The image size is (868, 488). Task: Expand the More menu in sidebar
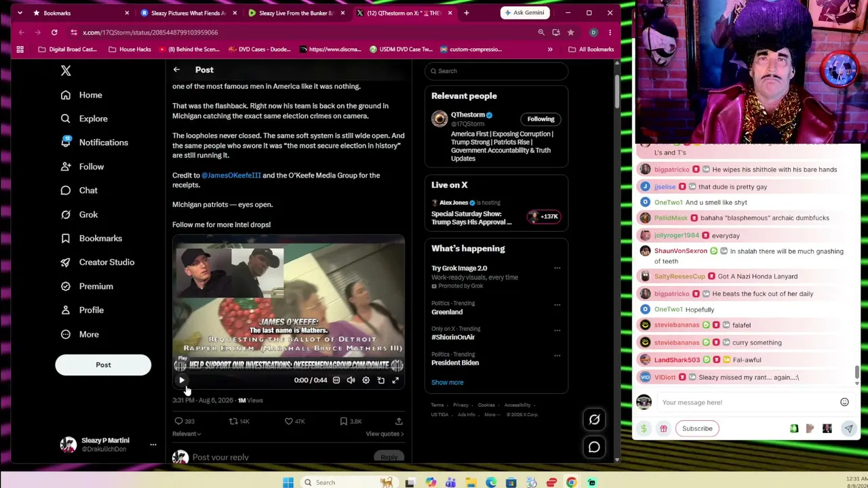(80, 334)
